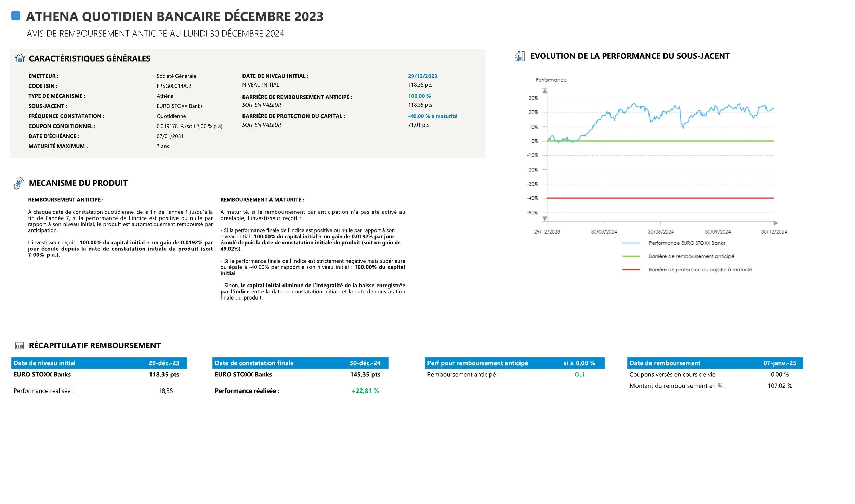
Task: Click the 100,00 % barrier value
Action: click(419, 96)
